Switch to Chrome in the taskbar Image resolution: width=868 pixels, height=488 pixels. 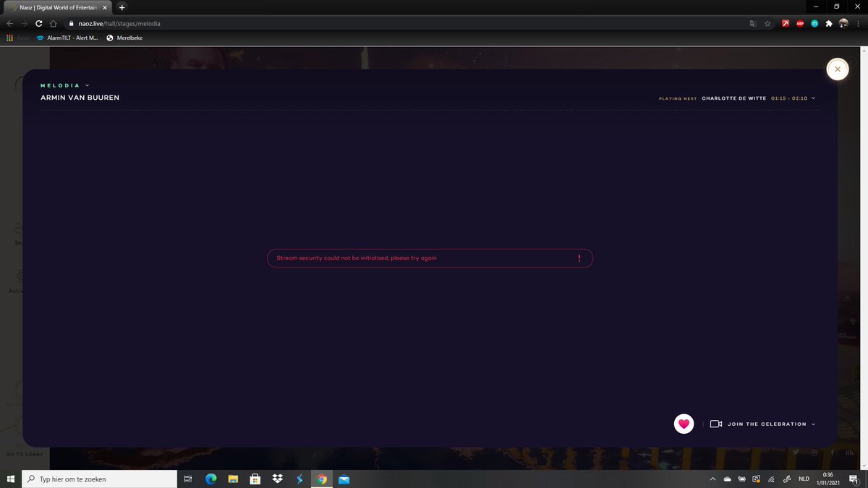click(x=322, y=479)
